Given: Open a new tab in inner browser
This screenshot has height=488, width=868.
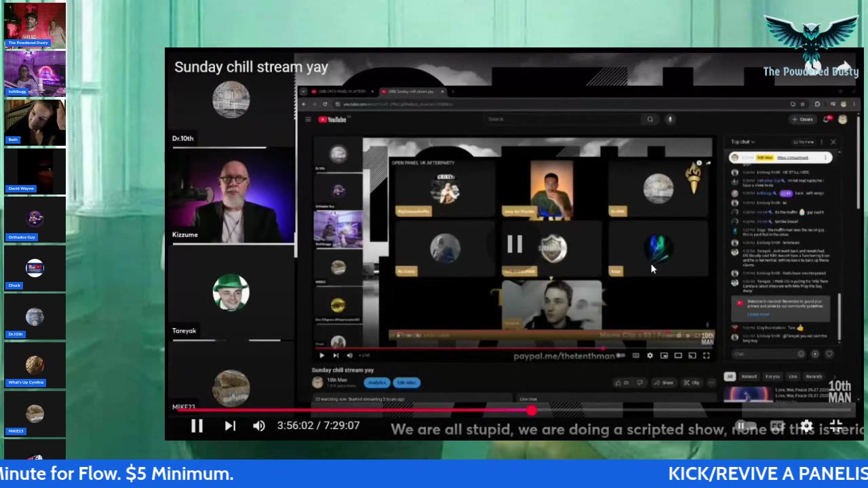Looking at the screenshot, I should 453,91.
